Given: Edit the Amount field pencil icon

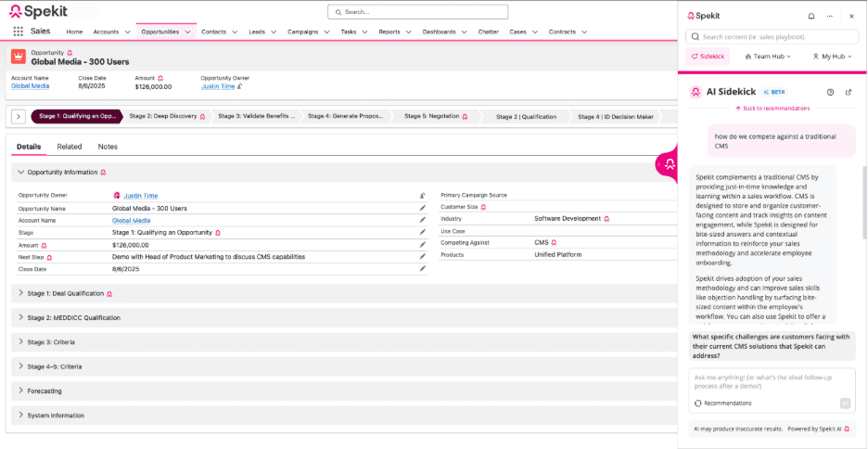Looking at the screenshot, I should click(x=423, y=244).
